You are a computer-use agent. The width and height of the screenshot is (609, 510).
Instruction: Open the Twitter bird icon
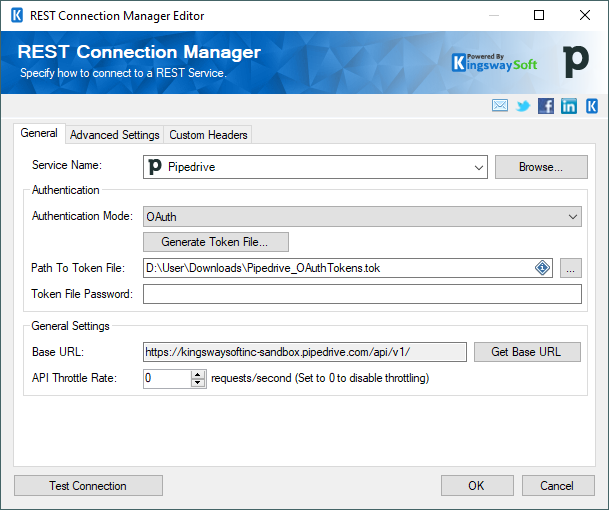523,106
